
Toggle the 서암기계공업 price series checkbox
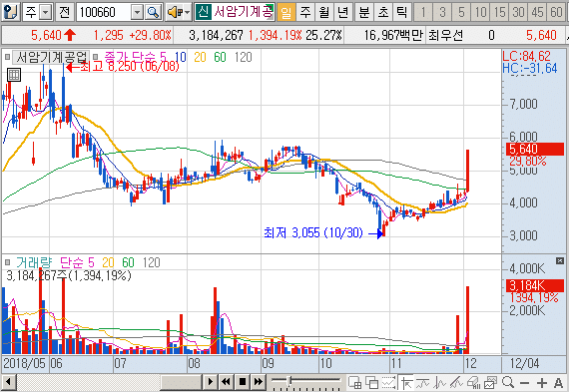(7, 57)
